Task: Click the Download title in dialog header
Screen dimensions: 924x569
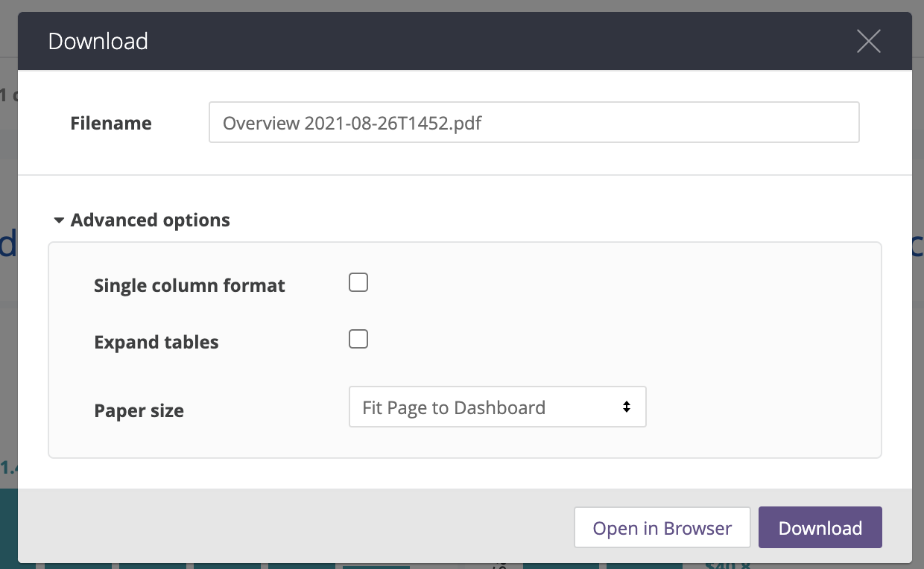Action: pyautogui.click(x=98, y=41)
